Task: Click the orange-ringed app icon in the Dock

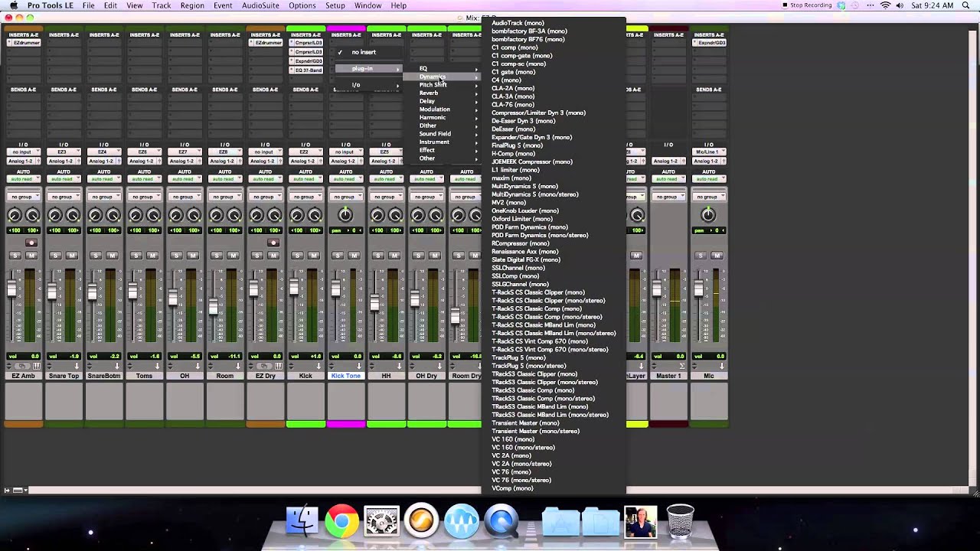Action: coord(421,522)
